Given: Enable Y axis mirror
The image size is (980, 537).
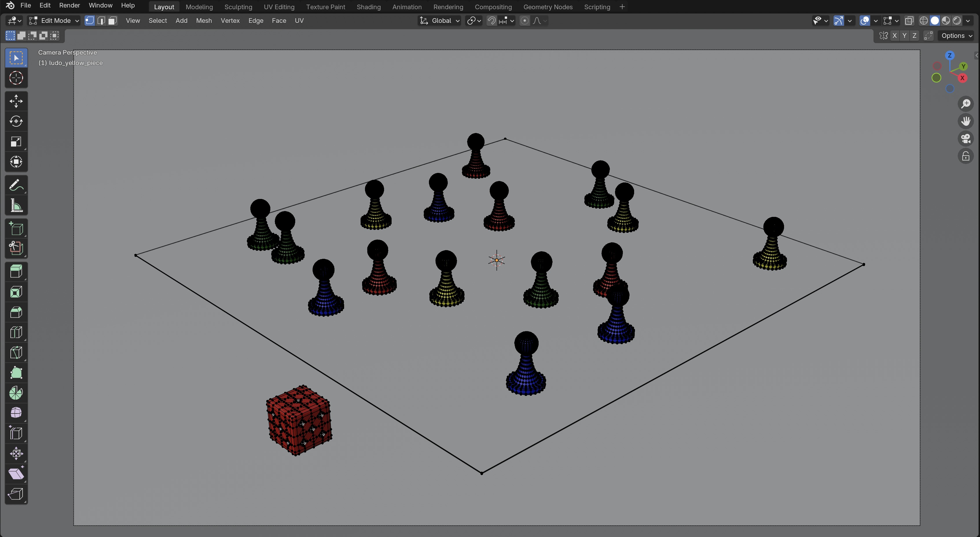Looking at the screenshot, I should 904,36.
